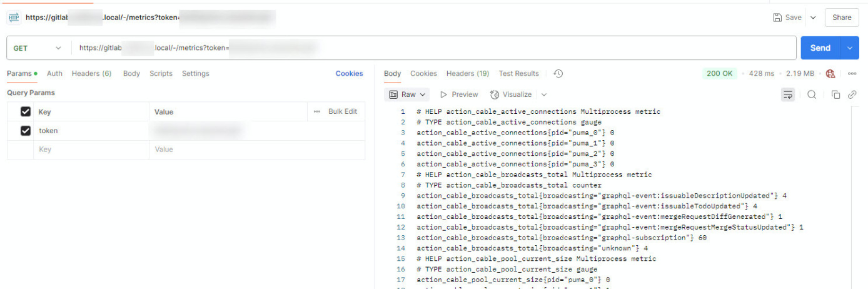Switch to the request Headers (6) tab
The height and width of the screenshot is (289, 868).
[x=91, y=74]
